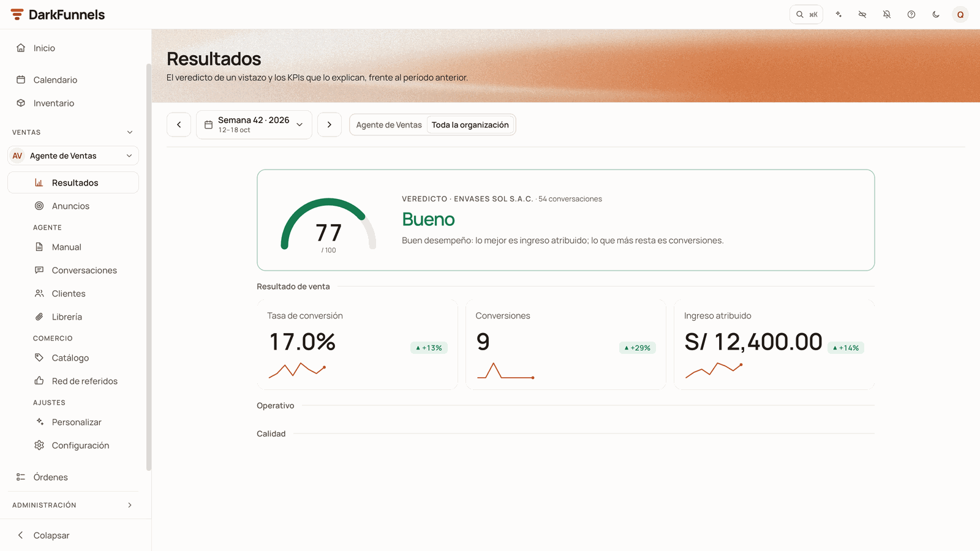Click the Conversiones sparkline chart
This screenshot has width=980, height=551.
click(505, 370)
